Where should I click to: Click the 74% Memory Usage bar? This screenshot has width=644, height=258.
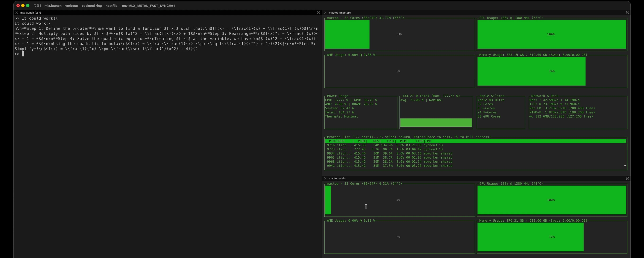pos(531,71)
